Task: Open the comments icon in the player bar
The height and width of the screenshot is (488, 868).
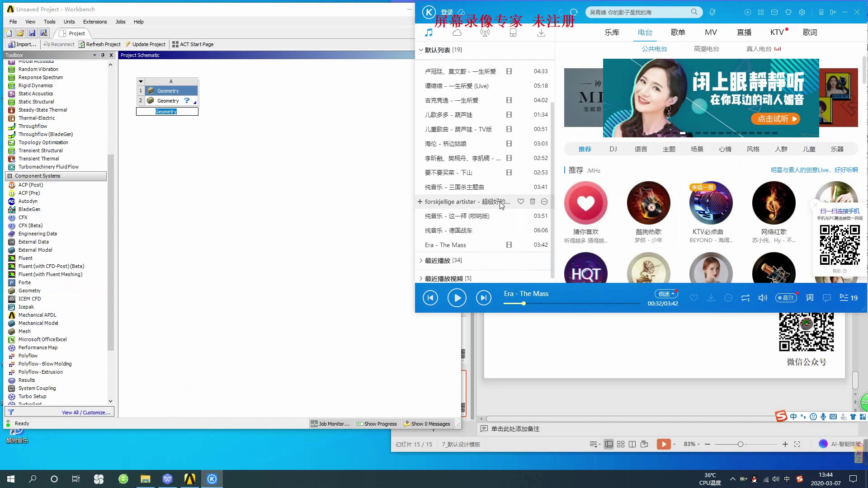Action: 827,298
